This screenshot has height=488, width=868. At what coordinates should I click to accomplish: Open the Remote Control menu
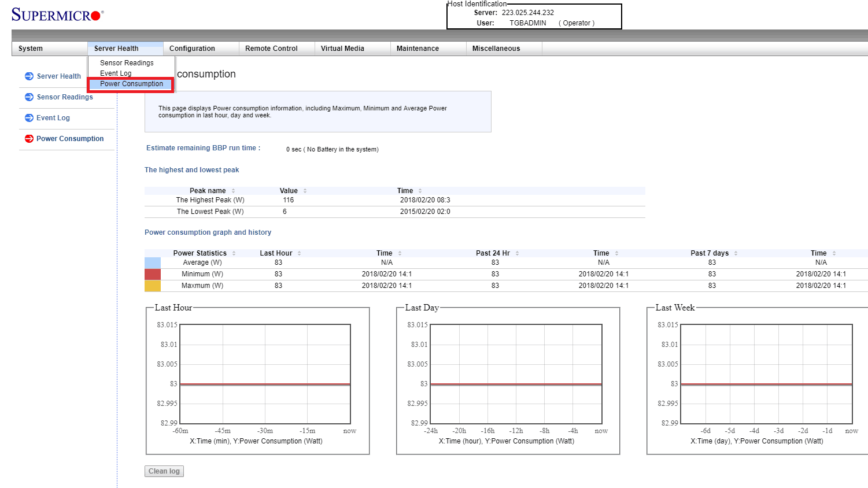pos(271,49)
